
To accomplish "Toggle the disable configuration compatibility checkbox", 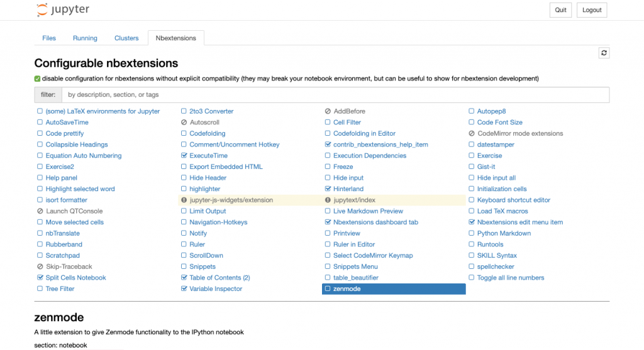I will (x=37, y=79).
